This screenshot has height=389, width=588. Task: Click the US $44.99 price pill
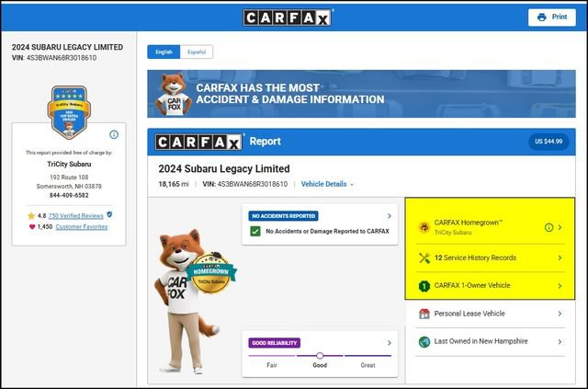(548, 142)
